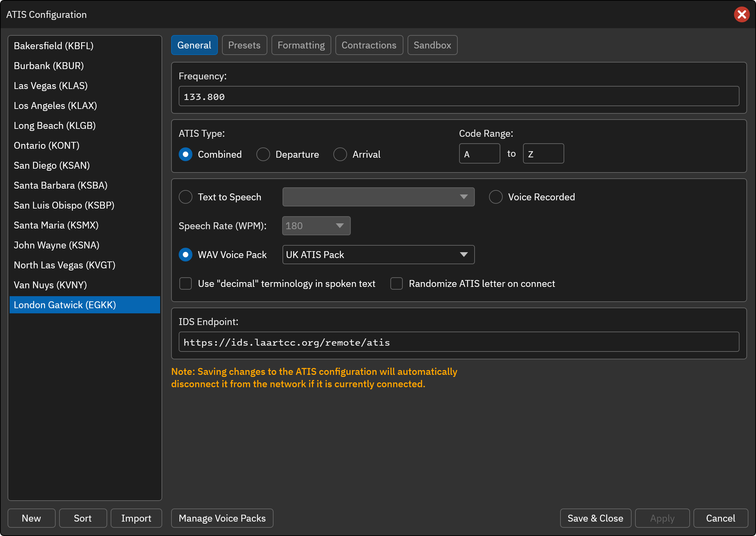Close the ATIS Configuration window

742,14
